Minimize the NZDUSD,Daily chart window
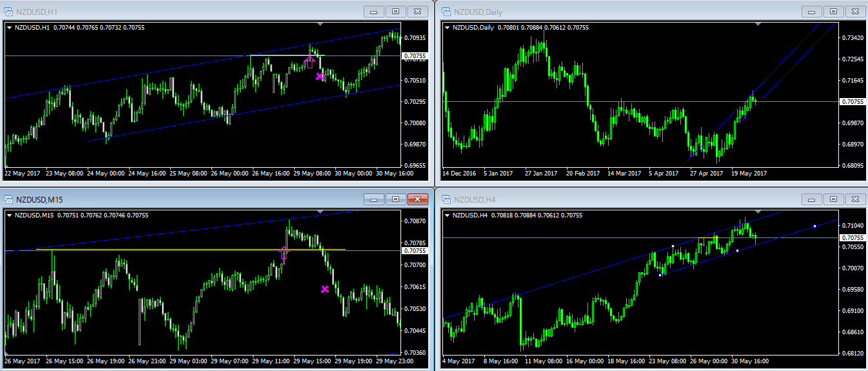The width and height of the screenshot is (868, 371). [x=811, y=11]
